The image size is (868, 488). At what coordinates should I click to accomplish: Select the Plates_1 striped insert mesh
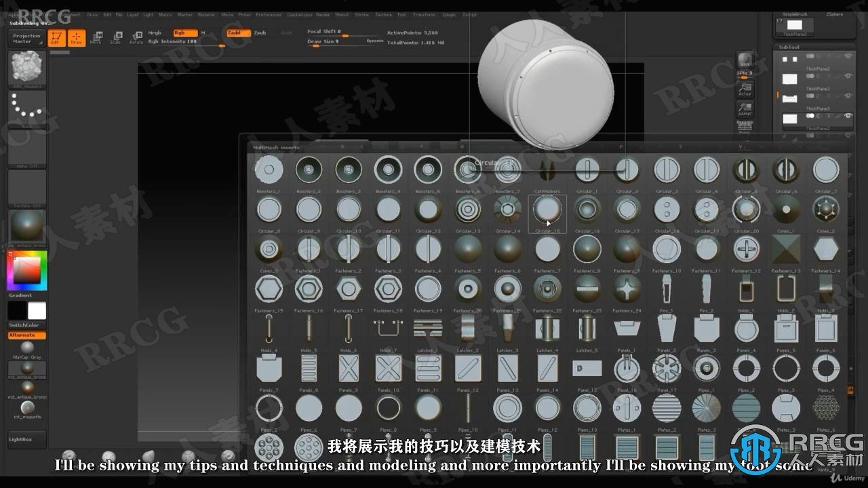pos(627,409)
